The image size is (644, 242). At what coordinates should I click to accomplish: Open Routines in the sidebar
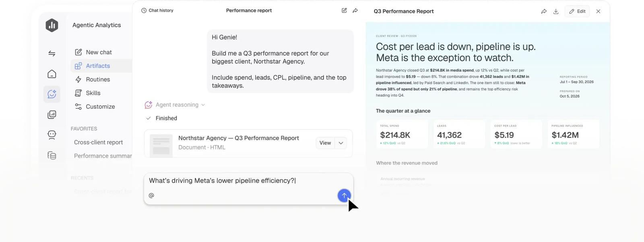[98, 79]
